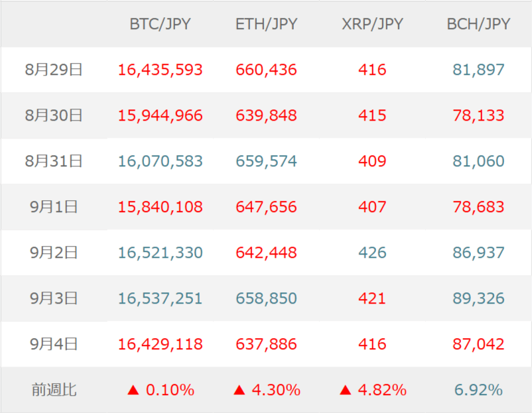The width and height of the screenshot is (532, 413).
Task: Click the red triangle beside 0.10%
Action: (x=133, y=390)
